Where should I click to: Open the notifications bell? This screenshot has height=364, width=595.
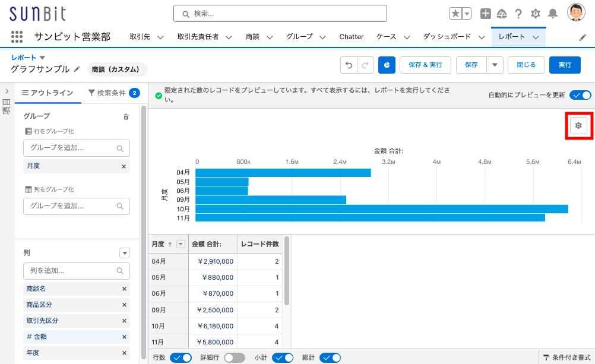pyautogui.click(x=553, y=14)
